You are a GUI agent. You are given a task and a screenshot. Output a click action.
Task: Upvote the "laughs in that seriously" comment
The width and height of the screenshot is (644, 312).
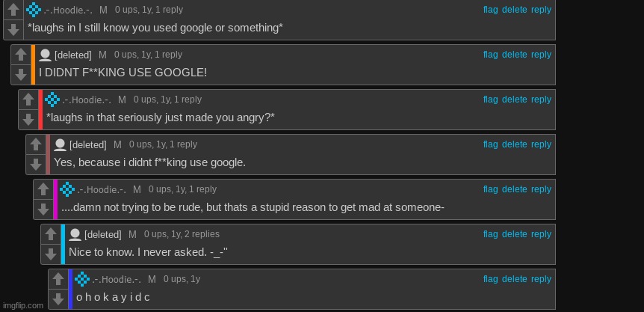click(x=28, y=100)
